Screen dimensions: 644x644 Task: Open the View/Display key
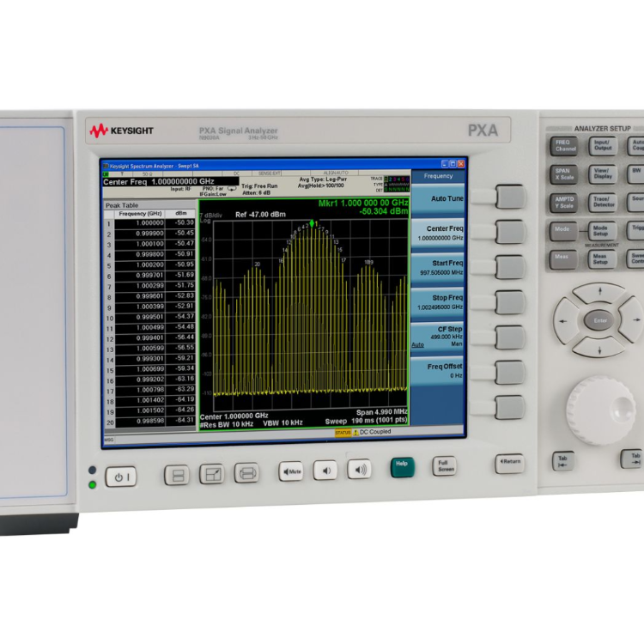coord(603,174)
